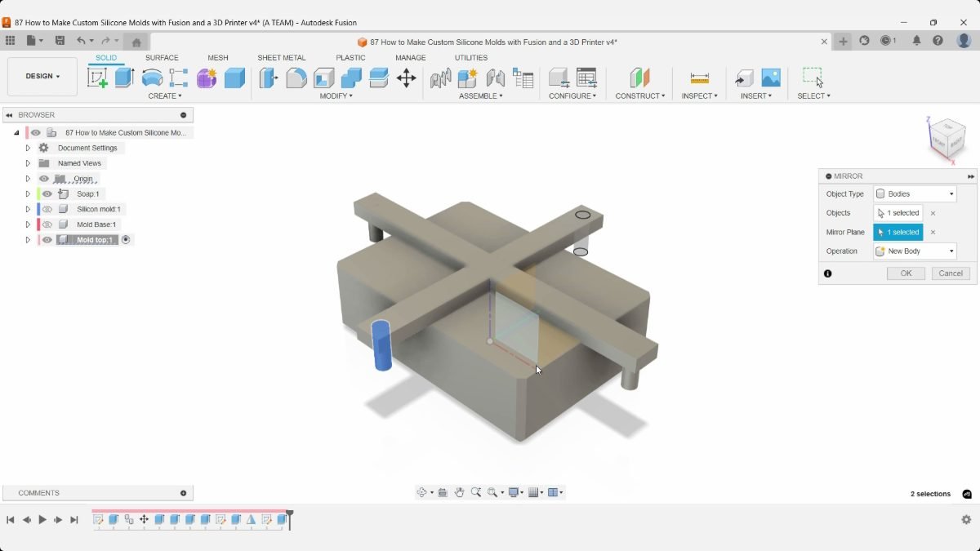
Task: Toggle visibility of Silicon mold:1
Action: click(x=47, y=209)
